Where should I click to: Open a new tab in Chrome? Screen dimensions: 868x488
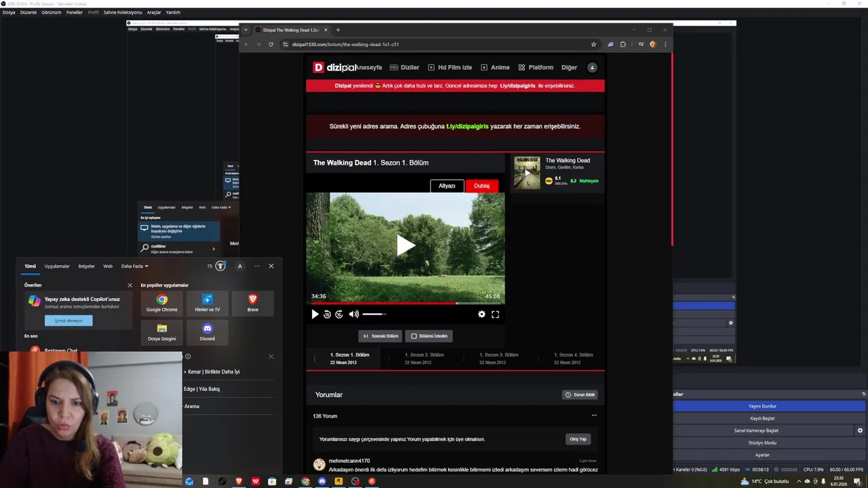(x=338, y=30)
